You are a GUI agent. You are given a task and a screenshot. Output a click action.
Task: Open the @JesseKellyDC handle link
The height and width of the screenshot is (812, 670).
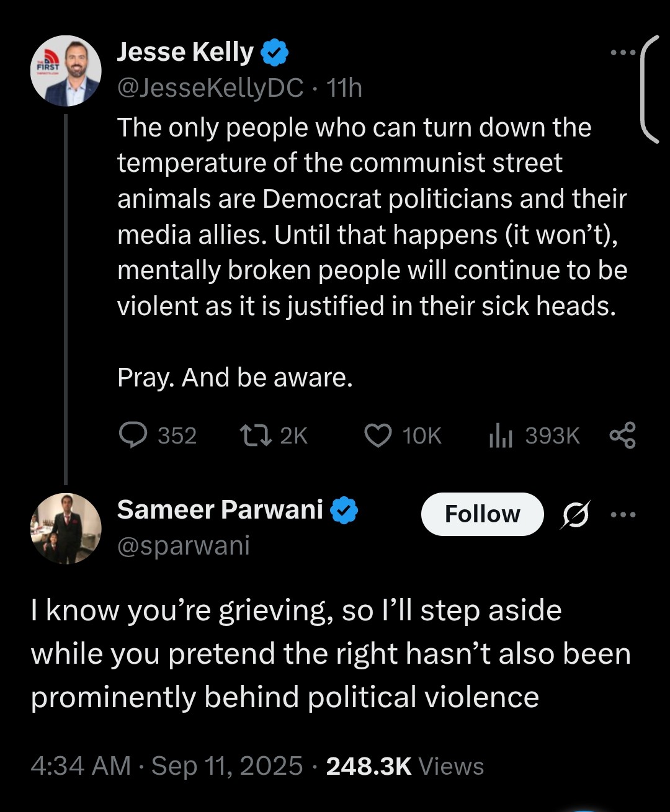[x=210, y=88]
